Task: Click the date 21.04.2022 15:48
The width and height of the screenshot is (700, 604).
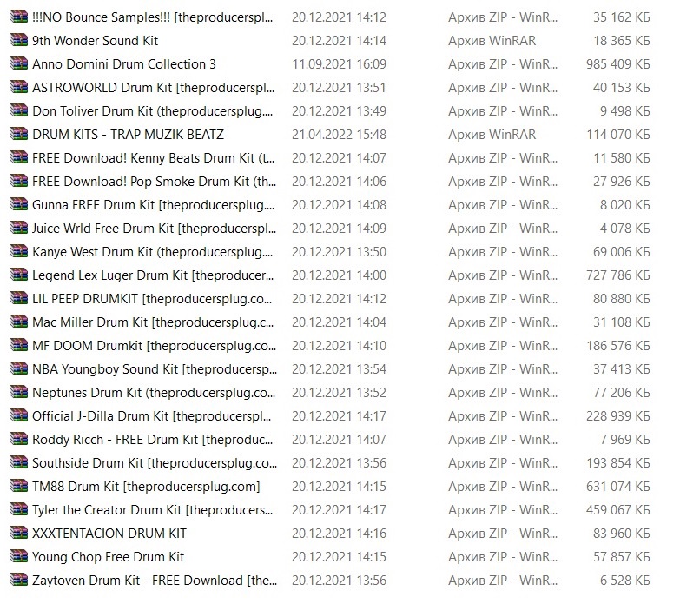Action: tap(340, 135)
